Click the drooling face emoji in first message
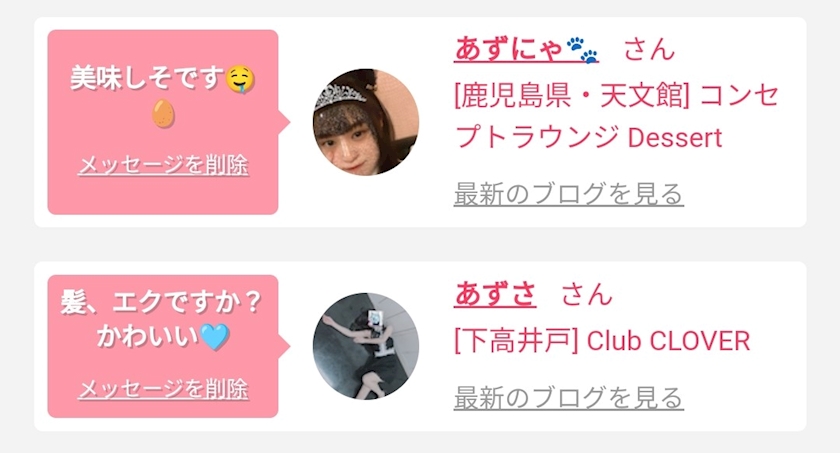This screenshot has height=453, width=840. pyautogui.click(x=240, y=79)
